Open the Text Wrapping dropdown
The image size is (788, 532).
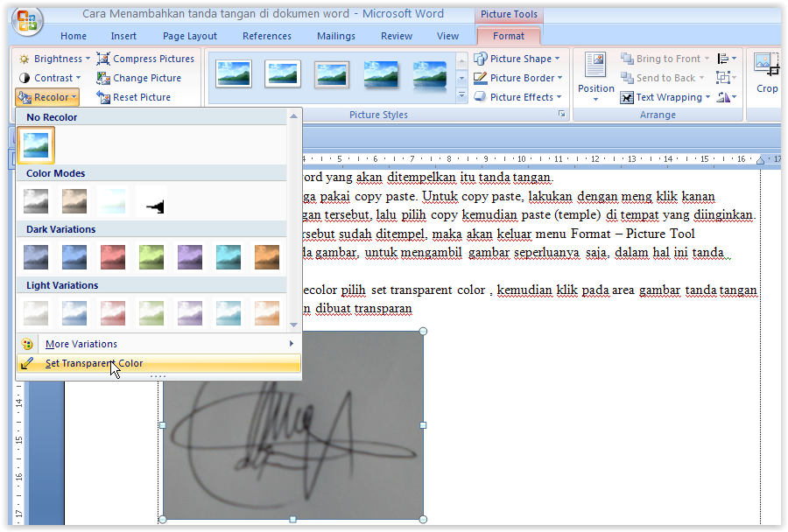(665, 97)
